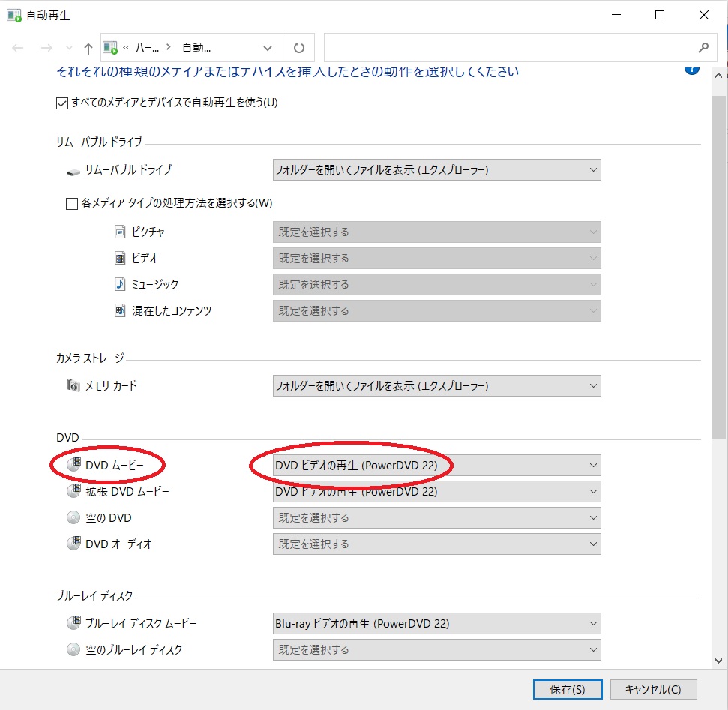The width and height of the screenshot is (728, 710).
Task: Click the AutoPlay icon in the title bar
Action: (14, 16)
